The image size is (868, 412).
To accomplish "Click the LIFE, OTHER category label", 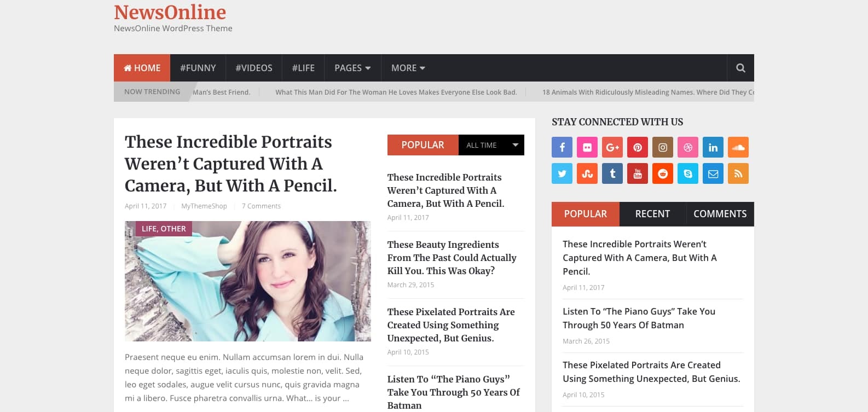I will 163,228.
